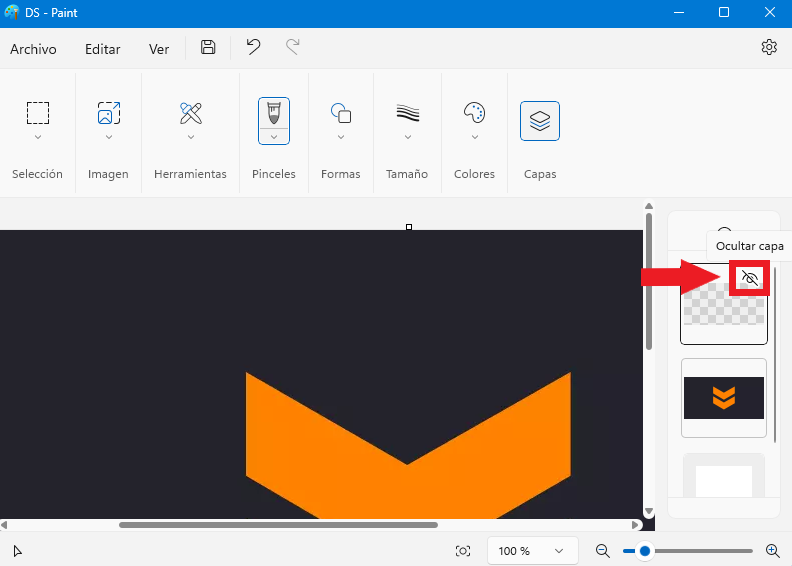Click the canvas scroll left arrow

tap(4, 525)
